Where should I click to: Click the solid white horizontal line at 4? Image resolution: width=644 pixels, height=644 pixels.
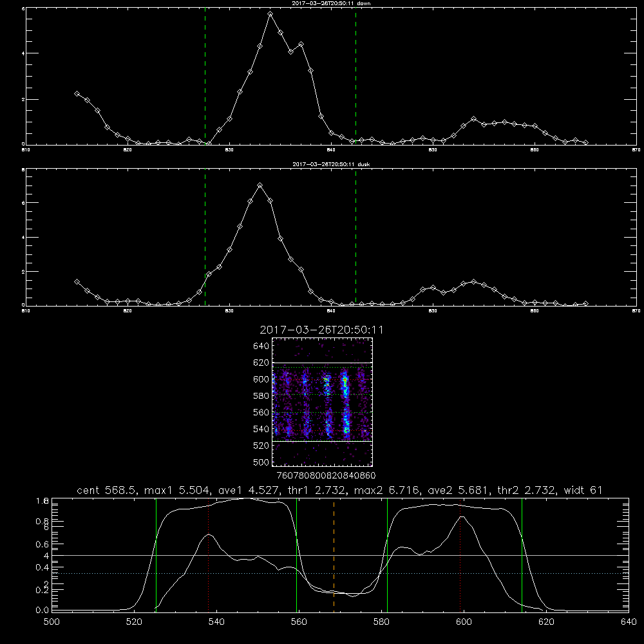340,555
